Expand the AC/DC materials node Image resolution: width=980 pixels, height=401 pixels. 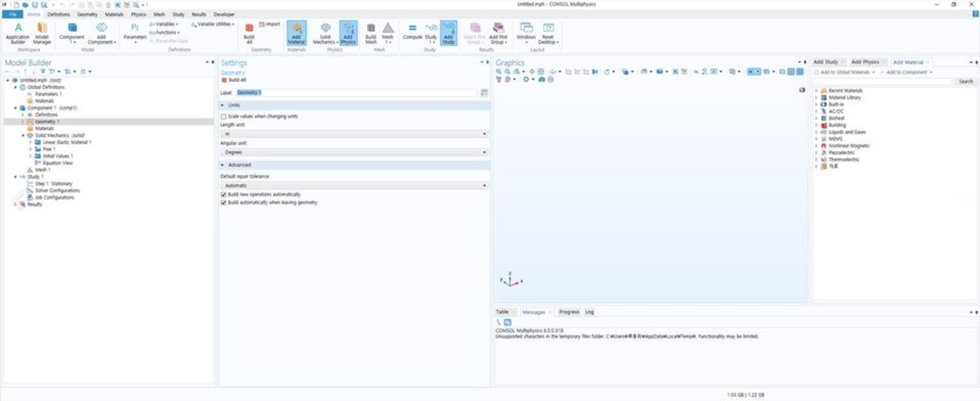click(816, 111)
